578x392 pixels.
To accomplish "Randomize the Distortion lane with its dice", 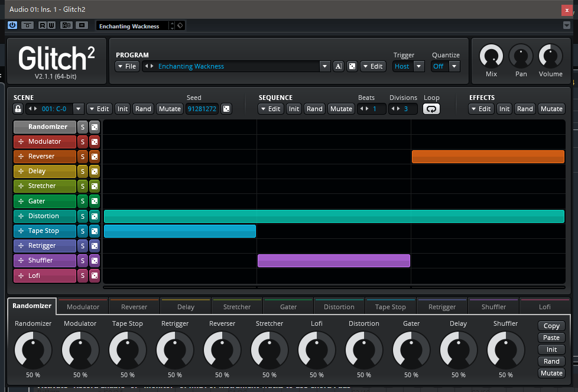I will 95,216.
